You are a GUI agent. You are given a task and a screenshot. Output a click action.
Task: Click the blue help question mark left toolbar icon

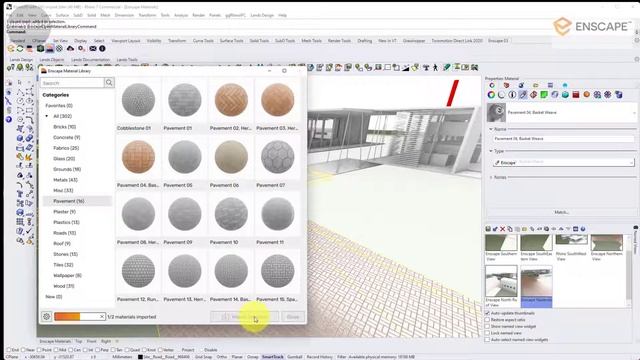click(9, 120)
